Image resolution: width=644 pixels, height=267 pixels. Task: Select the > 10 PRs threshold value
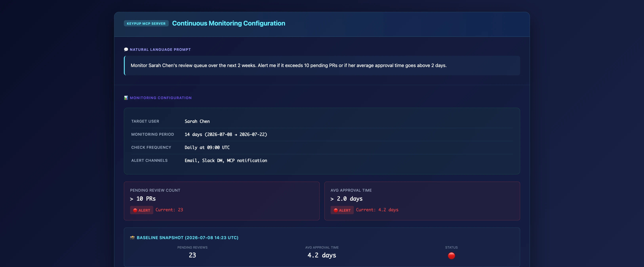click(x=143, y=199)
